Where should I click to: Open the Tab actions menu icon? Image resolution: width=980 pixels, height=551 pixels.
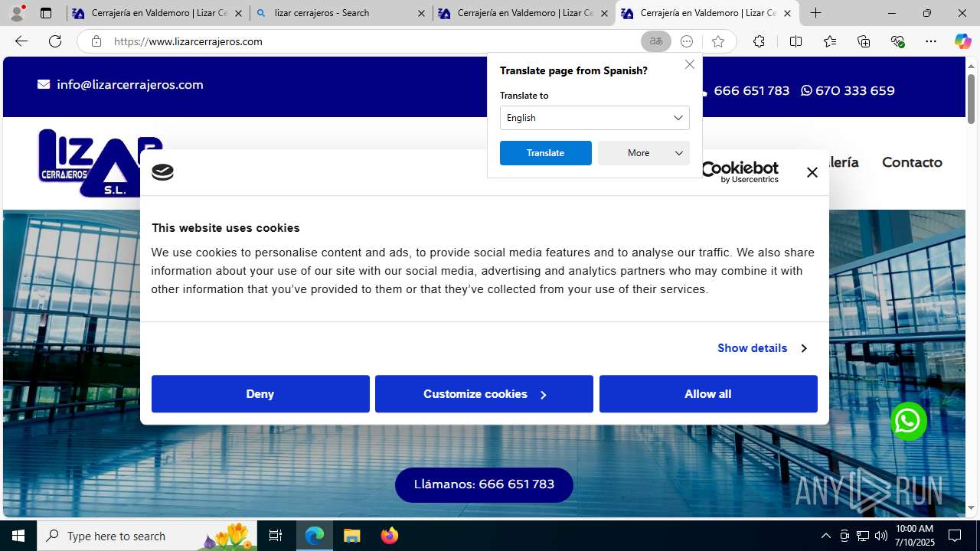coord(46,13)
